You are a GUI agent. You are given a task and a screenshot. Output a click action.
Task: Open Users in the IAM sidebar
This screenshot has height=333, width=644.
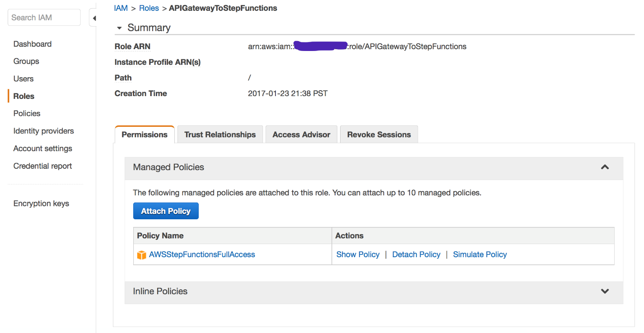[23, 79]
